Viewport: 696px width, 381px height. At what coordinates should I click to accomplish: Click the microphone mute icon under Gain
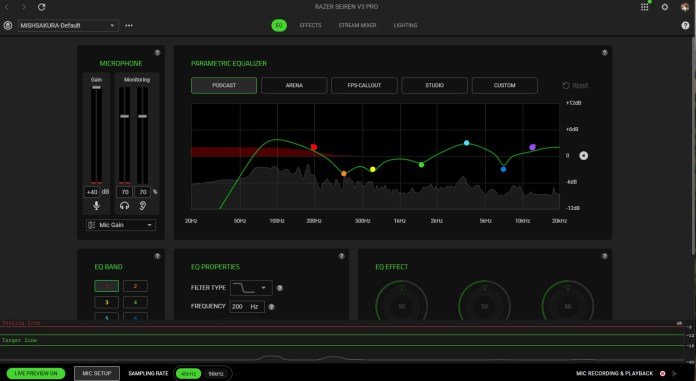pyautogui.click(x=96, y=206)
